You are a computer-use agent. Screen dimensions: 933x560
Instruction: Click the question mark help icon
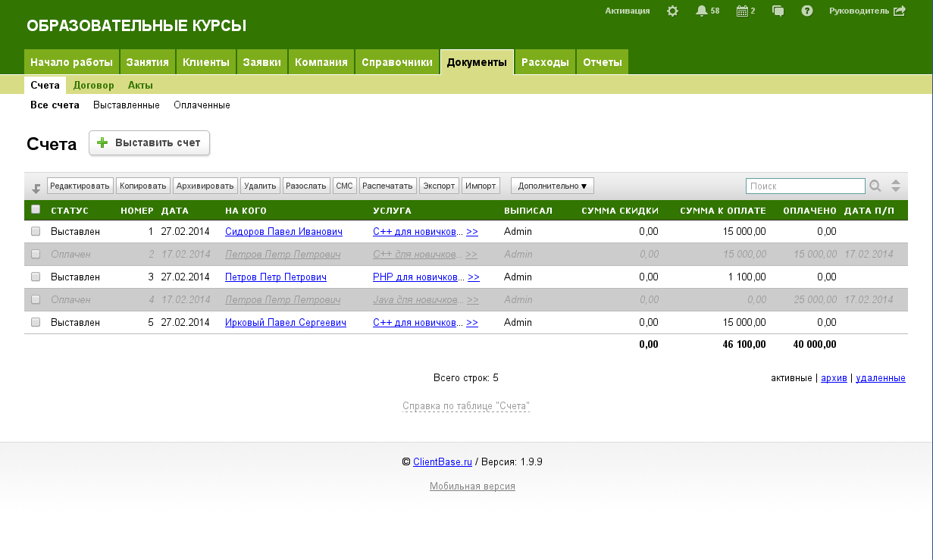pyautogui.click(x=807, y=11)
